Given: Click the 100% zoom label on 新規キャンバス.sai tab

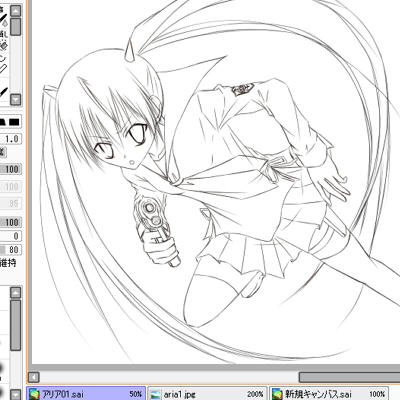Looking at the screenshot, I should (x=377, y=394).
